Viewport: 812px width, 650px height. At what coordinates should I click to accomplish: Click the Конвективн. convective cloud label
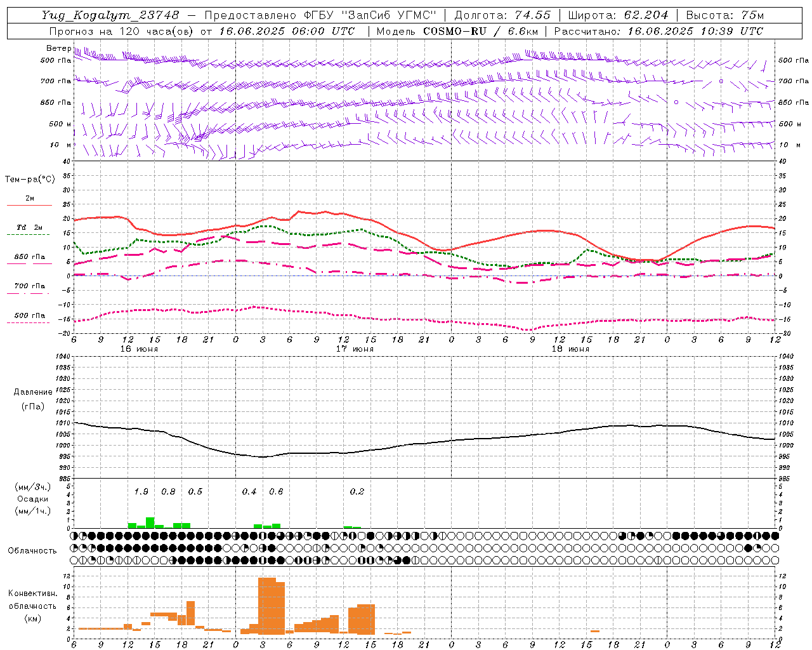[x=32, y=594]
